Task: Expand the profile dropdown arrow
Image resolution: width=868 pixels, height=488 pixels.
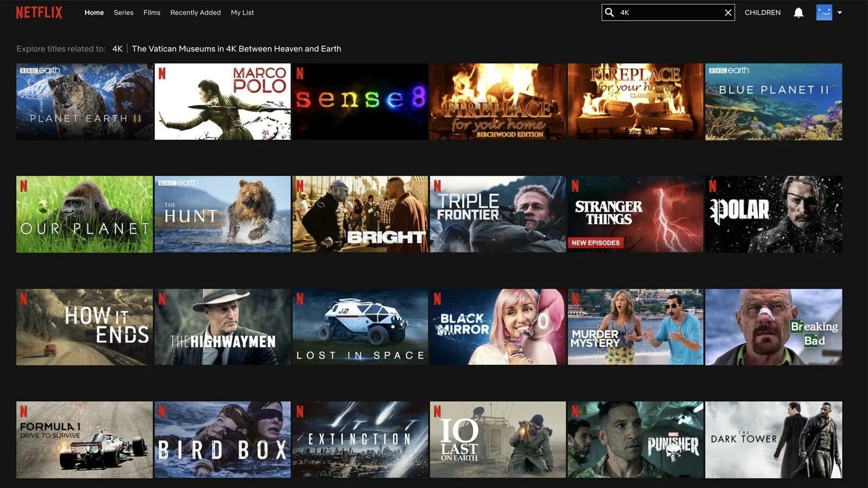Action: (840, 12)
